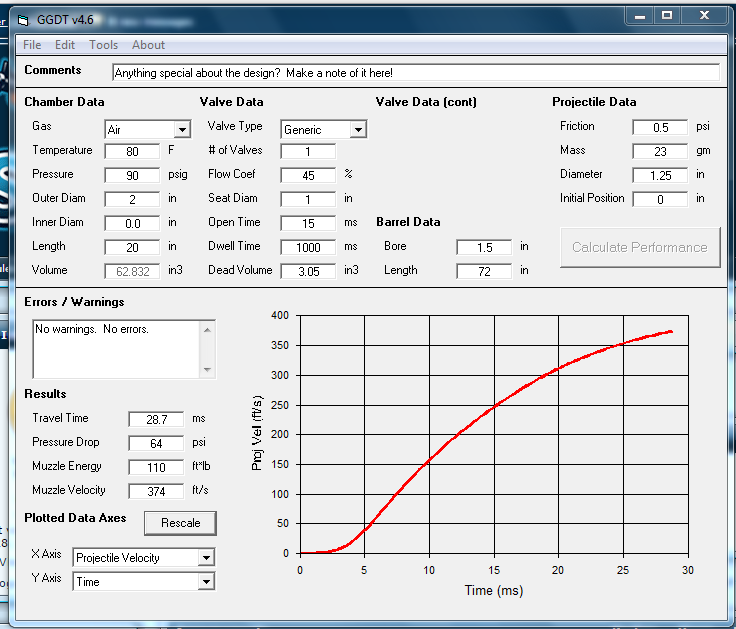Click the Barrel Length input field
The image size is (736, 629).
pos(483,271)
